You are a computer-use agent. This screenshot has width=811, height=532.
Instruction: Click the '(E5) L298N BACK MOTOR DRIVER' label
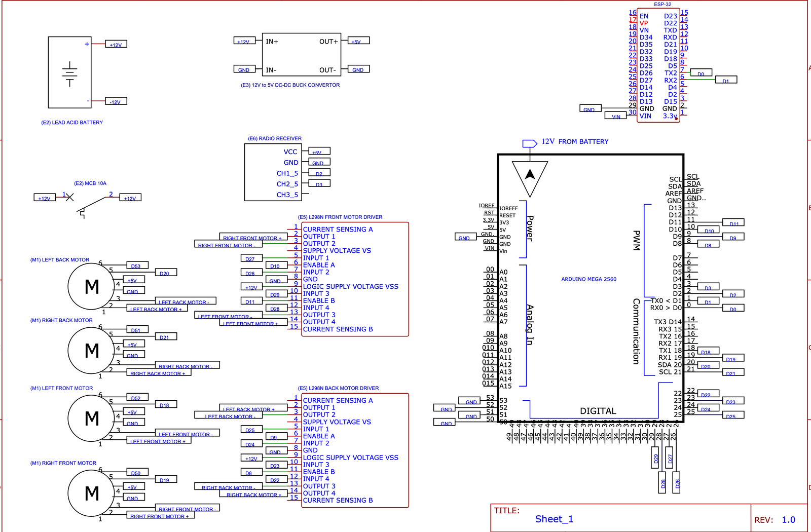pos(338,388)
